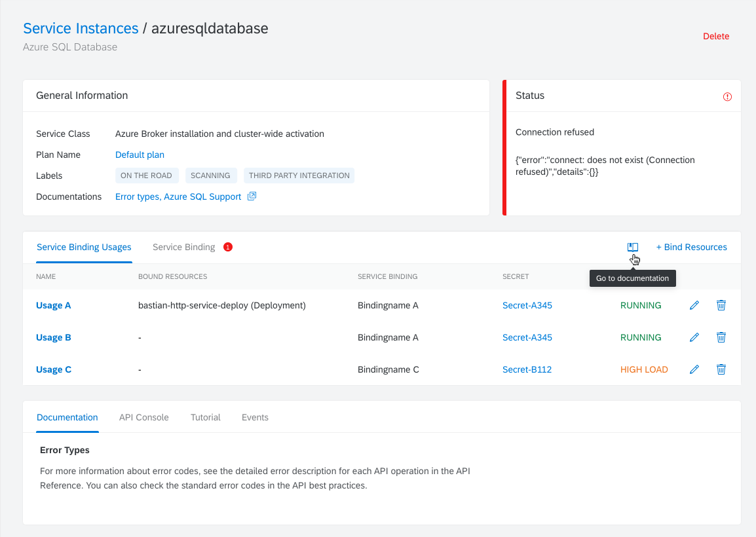Open the Usage C link

click(54, 370)
